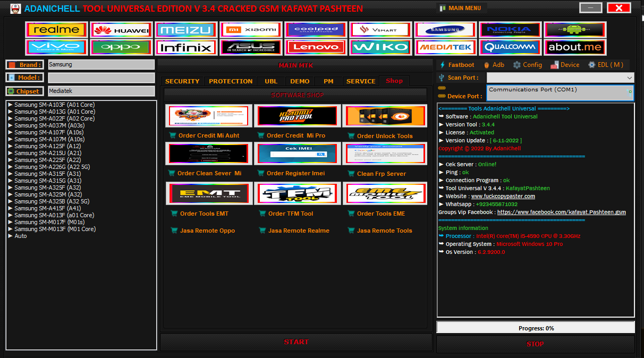Choose the MediaTek chipset logo
The image size is (644, 358).
pyautogui.click(x=445, y=47)
